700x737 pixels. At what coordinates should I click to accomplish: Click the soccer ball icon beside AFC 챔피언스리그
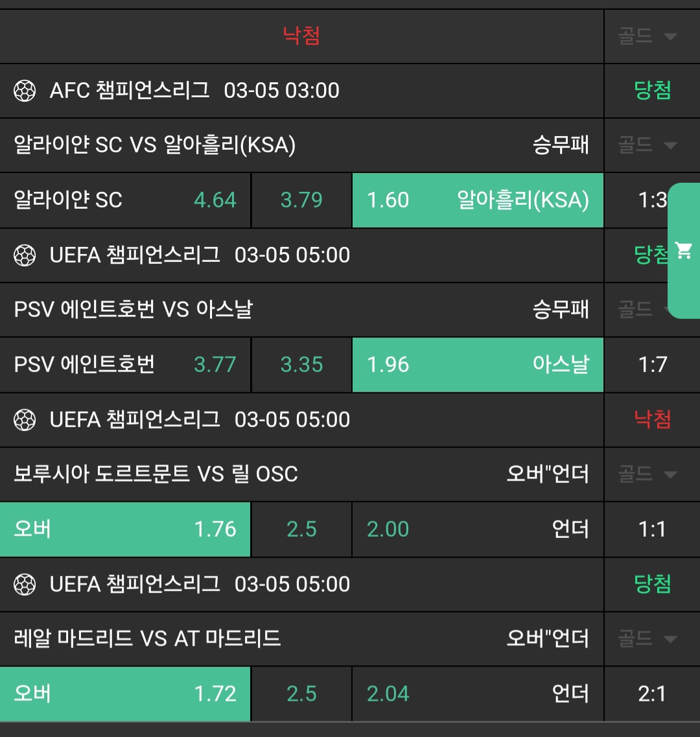25,91
